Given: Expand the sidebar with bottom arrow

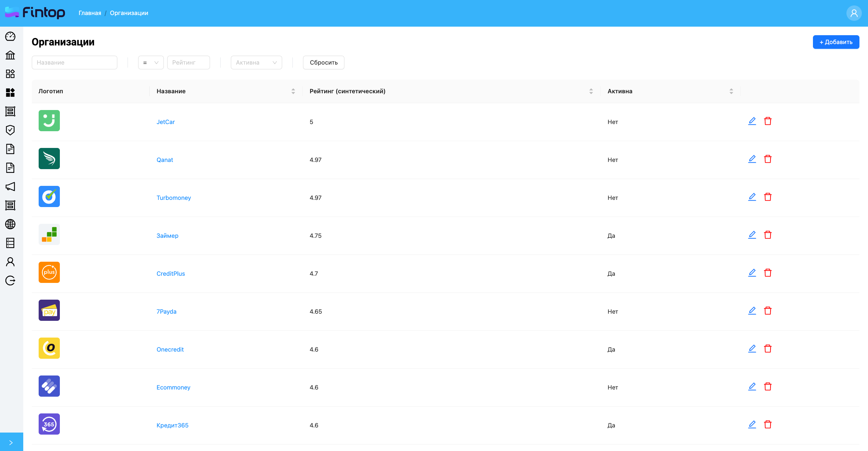Looking at the screenshot, I should tap(11, 442).
